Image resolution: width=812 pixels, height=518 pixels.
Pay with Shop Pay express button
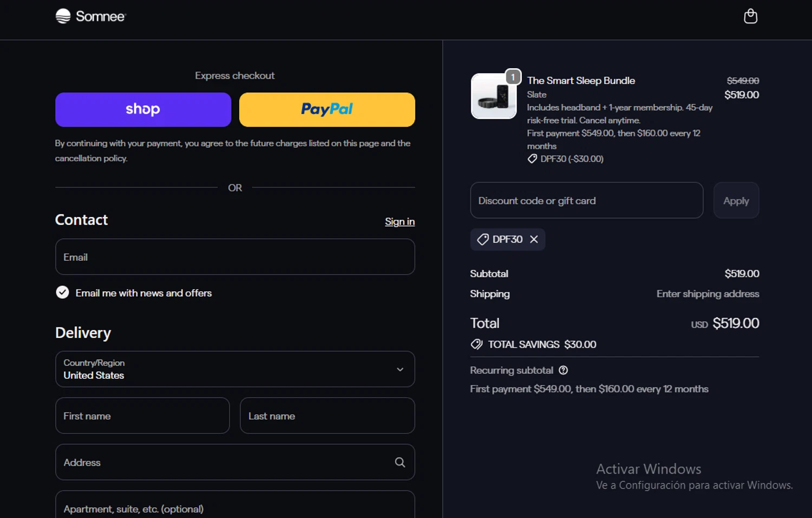click(143, 109)
